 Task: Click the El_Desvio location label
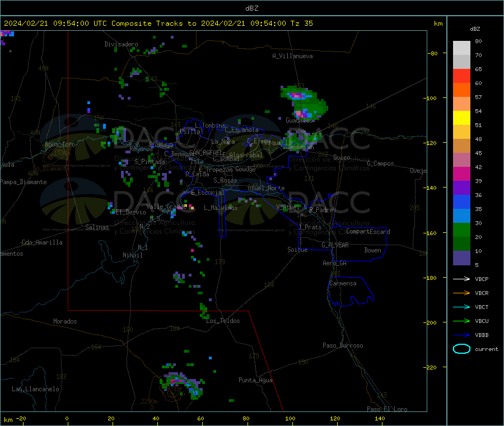[x=131, y=212]
